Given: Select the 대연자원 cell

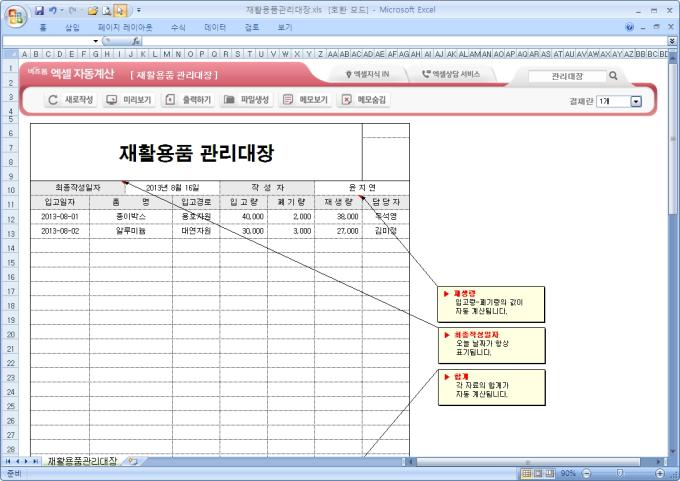Looking at the screenshot, I should tap(196, 231).
